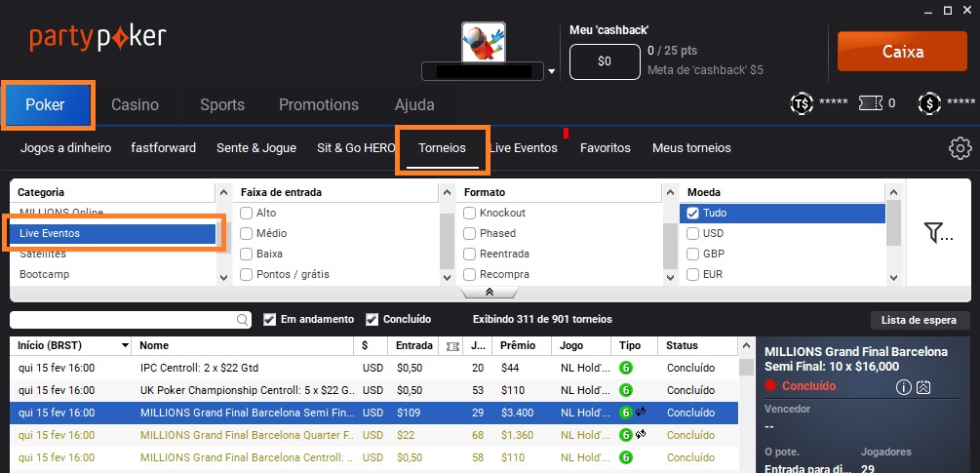Switch to Meus torneios tab

691,148
